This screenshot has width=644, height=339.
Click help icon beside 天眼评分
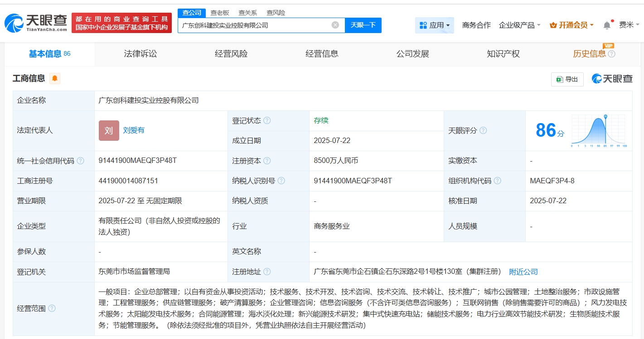click(483, 131)
